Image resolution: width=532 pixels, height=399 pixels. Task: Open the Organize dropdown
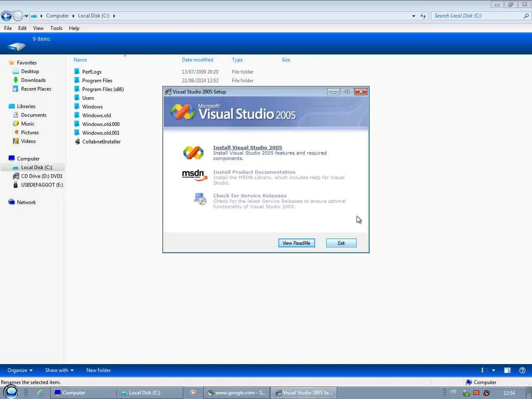click(x=20, y=370)
